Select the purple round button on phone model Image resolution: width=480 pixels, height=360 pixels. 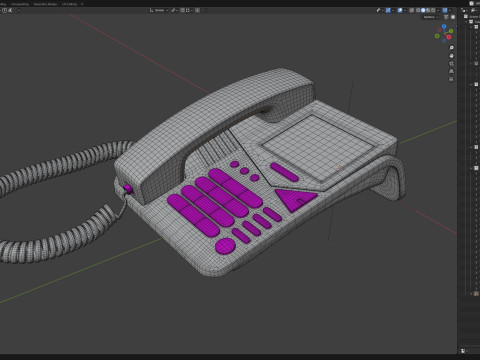pyautogui.click(x=225, y=246)
